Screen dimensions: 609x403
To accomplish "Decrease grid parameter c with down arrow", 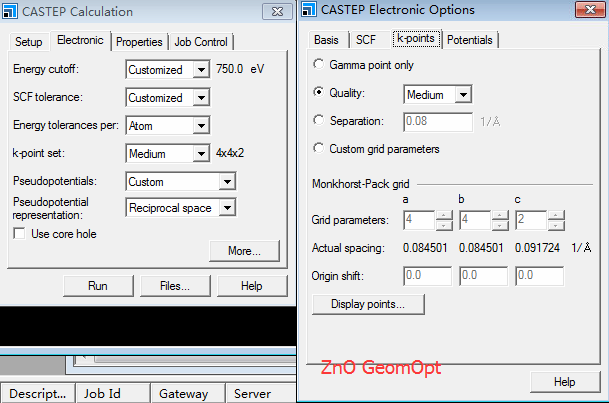I will (x=556, y=225).
